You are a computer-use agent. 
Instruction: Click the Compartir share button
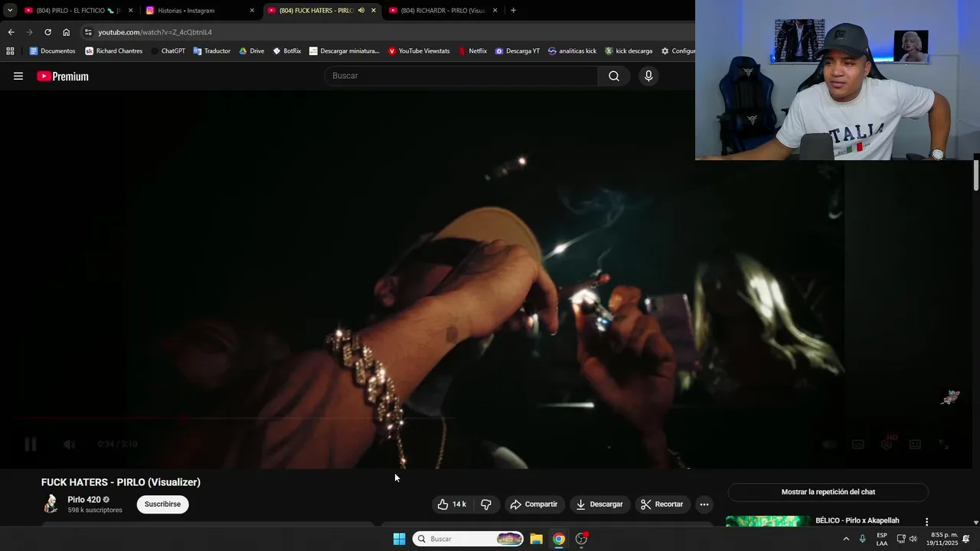pos(534,504)
